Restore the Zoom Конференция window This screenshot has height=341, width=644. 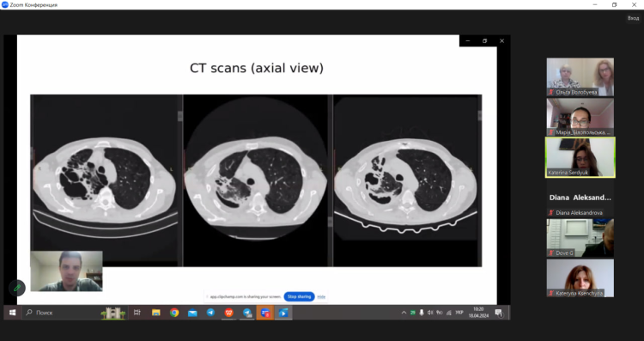(615, 5)
